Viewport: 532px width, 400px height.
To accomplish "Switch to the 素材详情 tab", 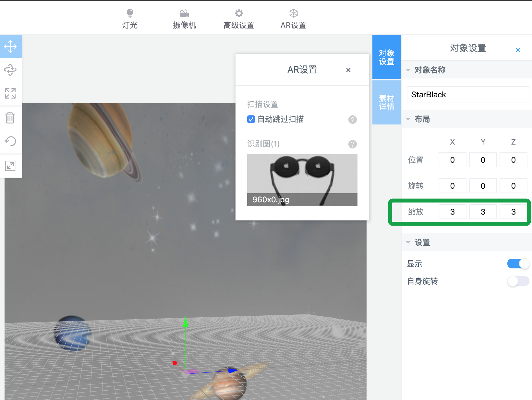I will 386,102.
